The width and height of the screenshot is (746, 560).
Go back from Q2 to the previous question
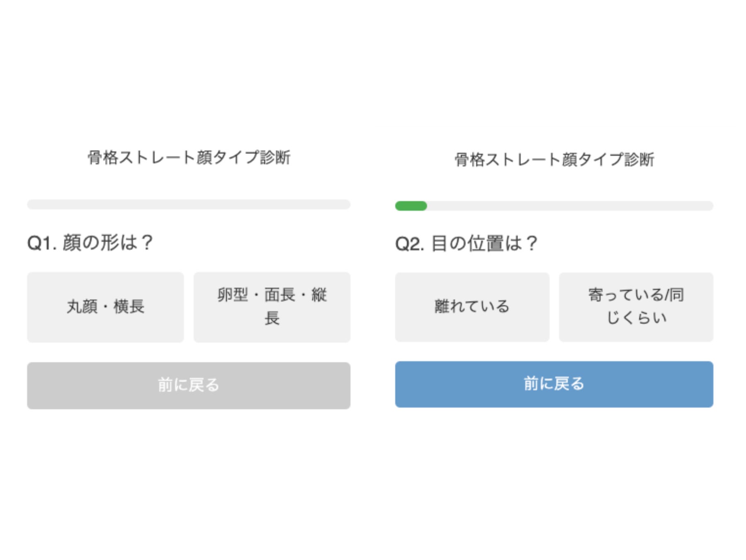coord(554,384)
